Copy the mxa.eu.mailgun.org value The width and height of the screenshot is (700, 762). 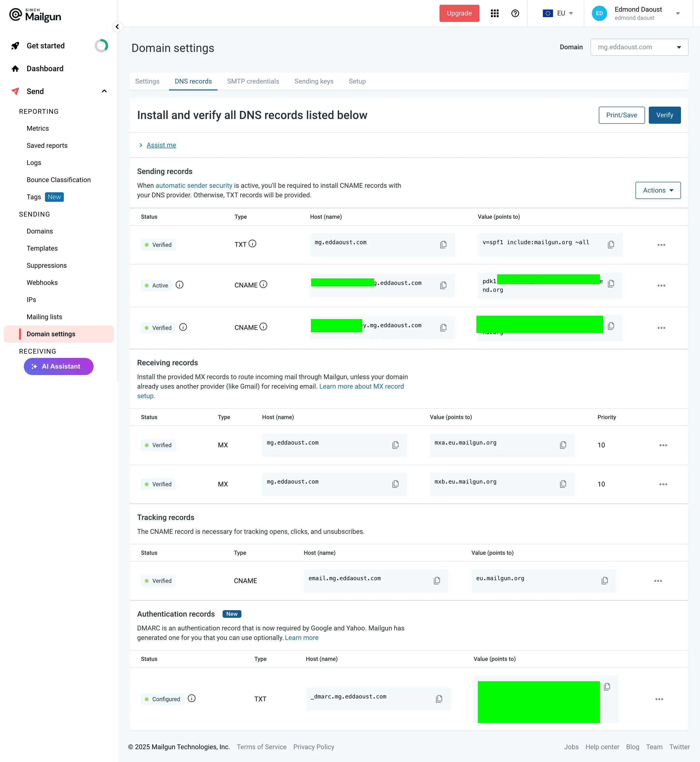pyautogui.click(x=563, y=445)
